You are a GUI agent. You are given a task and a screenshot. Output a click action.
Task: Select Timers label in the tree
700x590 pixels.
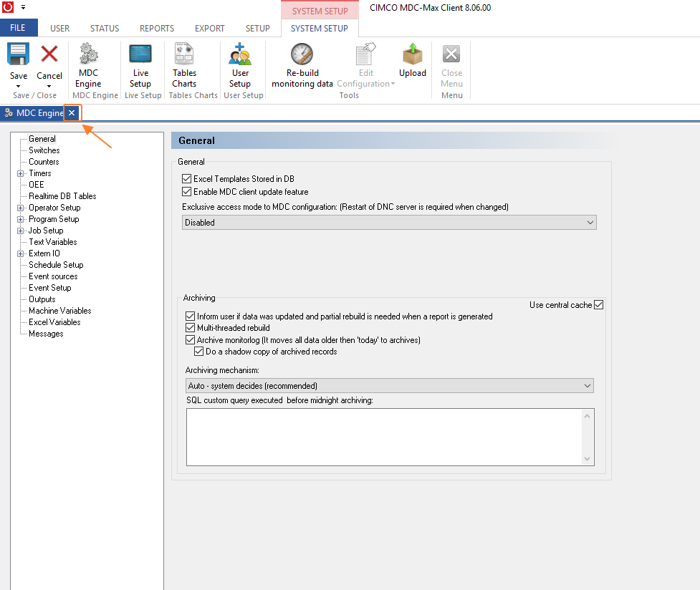pyautogui.click(x=40, y=173)
